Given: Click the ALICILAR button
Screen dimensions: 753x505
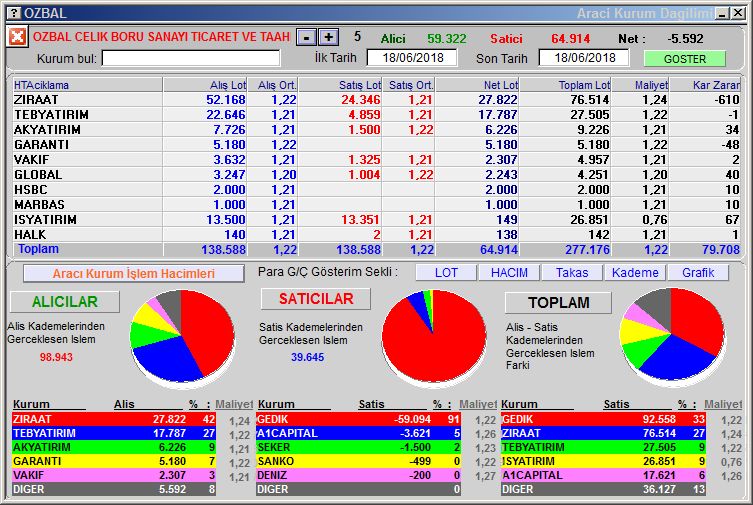Looking at the screenshot, I should tap(65, 302).
